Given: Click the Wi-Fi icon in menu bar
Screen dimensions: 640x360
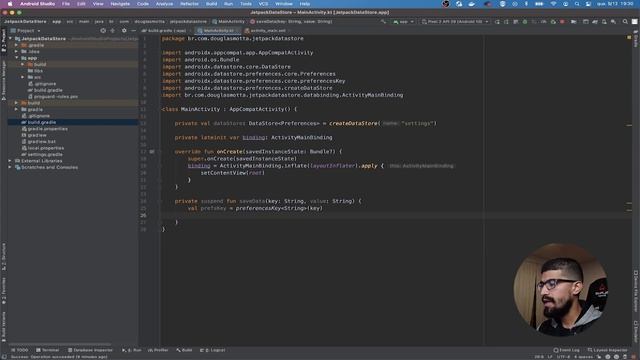Looking at the screenshot, I should point(553,4).
